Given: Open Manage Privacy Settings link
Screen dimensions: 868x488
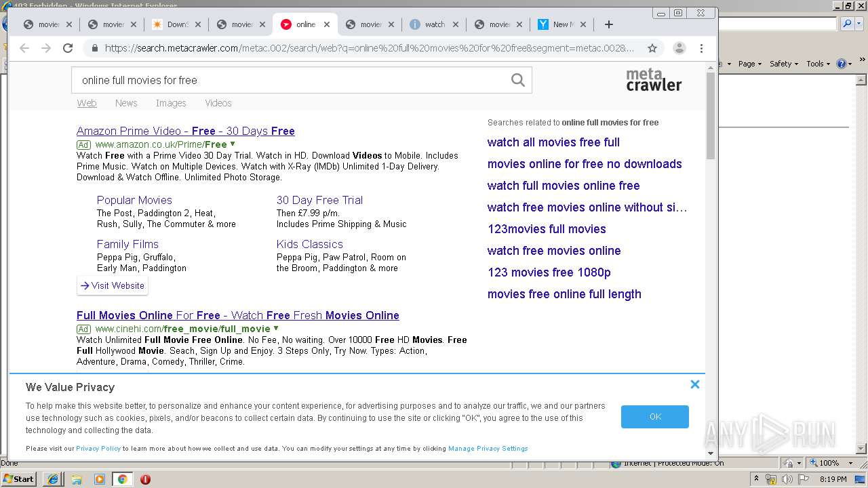Looking at the screenshot, I should [x=488, y=449].
